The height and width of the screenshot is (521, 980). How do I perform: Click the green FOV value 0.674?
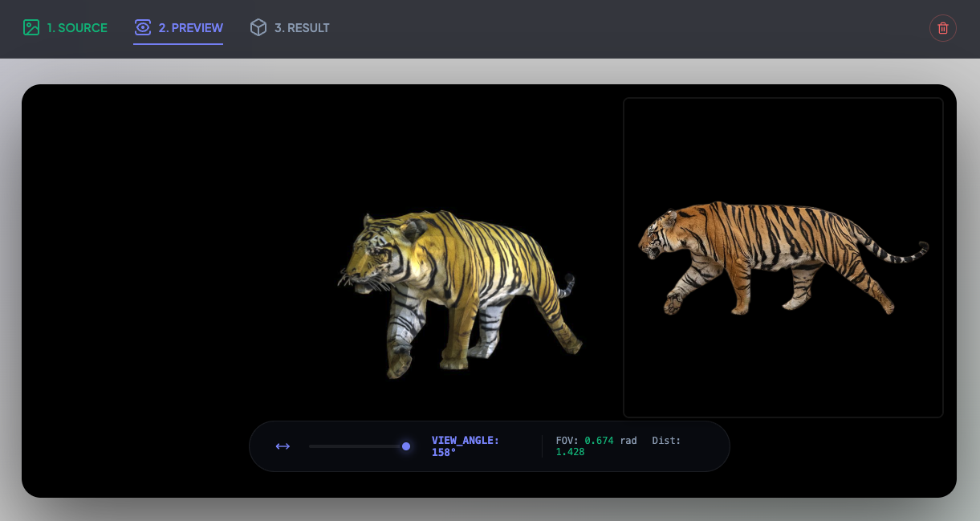tap(599, 441)
